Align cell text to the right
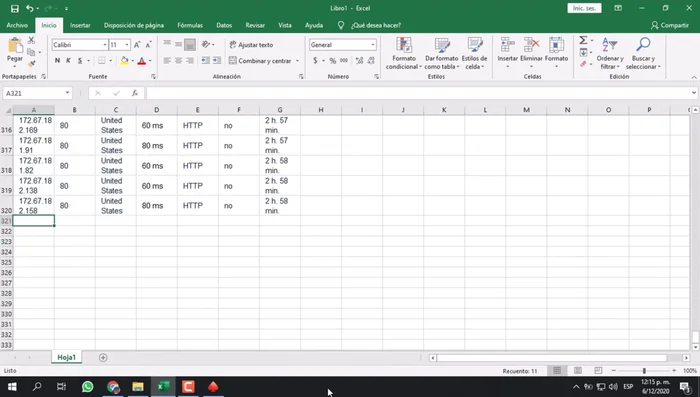The height and width of the screenshot is (397, 700). coord(190,61)
